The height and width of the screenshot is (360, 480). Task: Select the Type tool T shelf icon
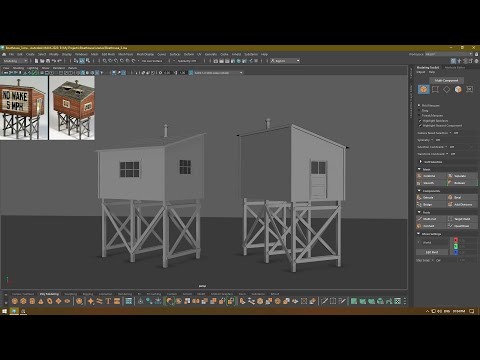(108, 301)
